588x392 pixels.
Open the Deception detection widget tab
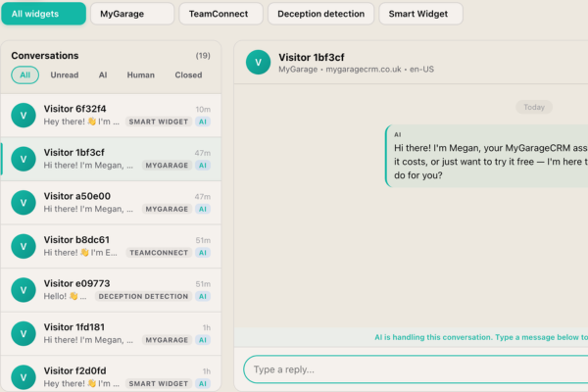point(321,14)
